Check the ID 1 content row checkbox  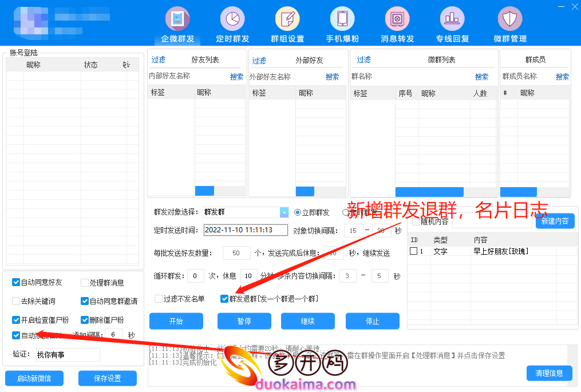pyautogui.click(x=414, y=251)
